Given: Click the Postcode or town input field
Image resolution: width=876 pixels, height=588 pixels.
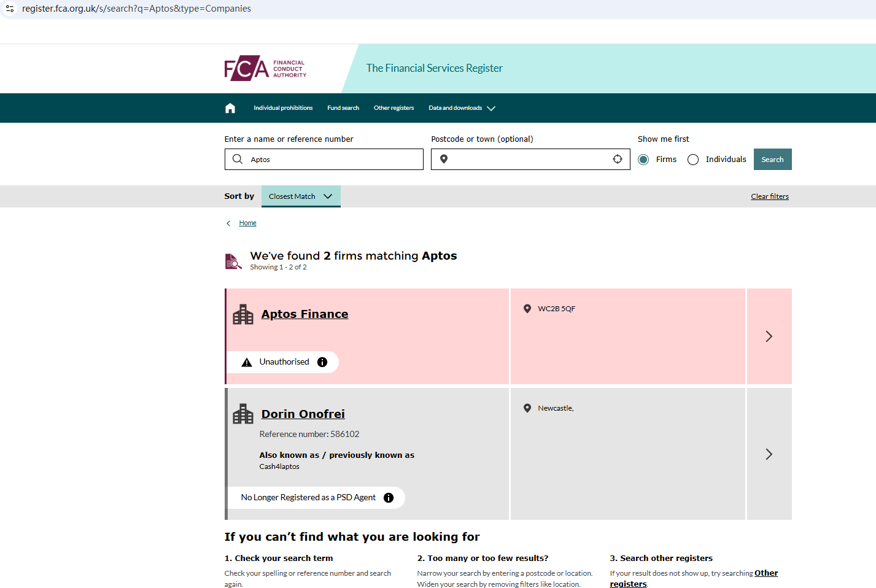Looking at the screenshot, I should (530, 160).
